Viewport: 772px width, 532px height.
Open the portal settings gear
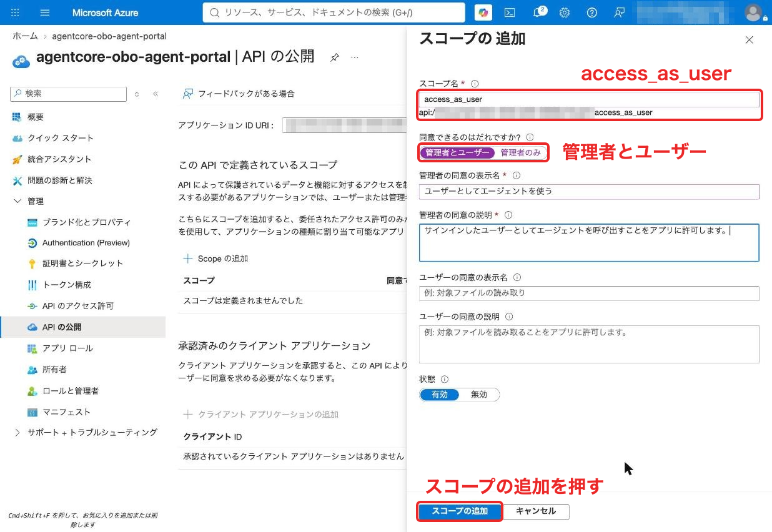coord(565,12)
